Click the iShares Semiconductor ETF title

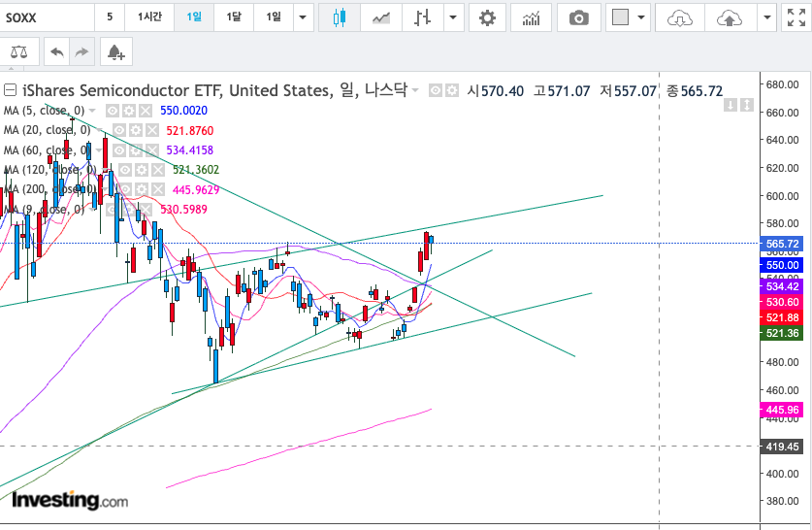pos(122,90)
